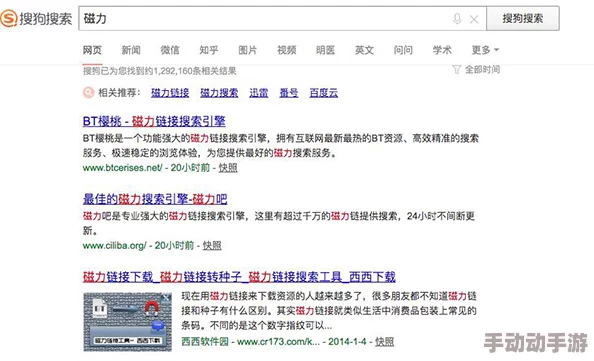Click the 西西软件园 source text
Viewport: 594px width, 361px height.
tap(205, 342)
